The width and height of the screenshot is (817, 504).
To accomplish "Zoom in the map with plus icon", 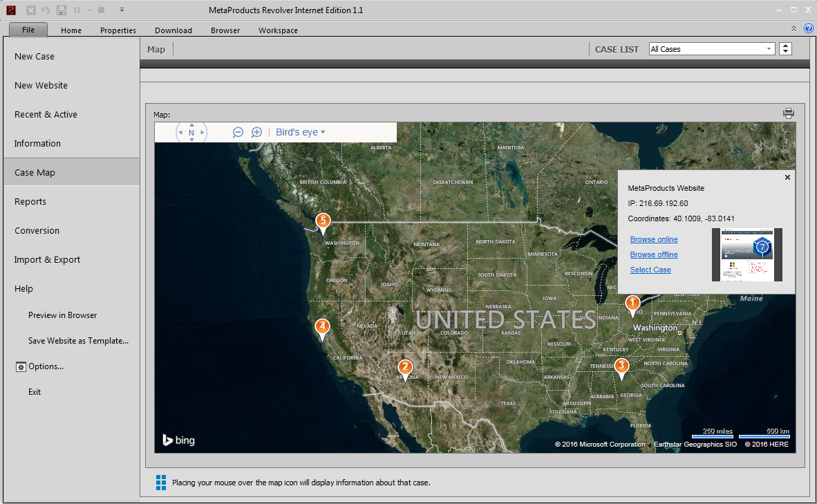I will (x=256, y=132).
